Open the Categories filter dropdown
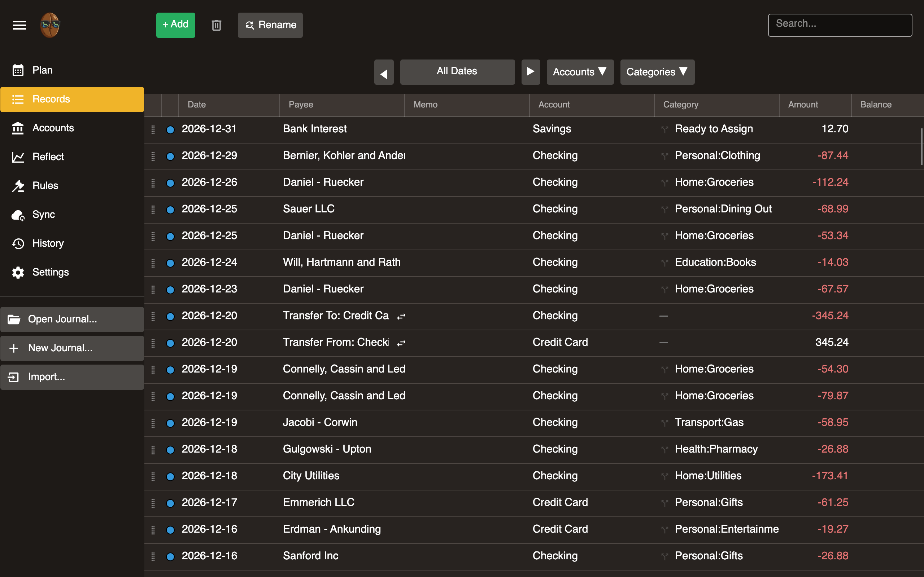924x577 pixels. coord(657,72)
